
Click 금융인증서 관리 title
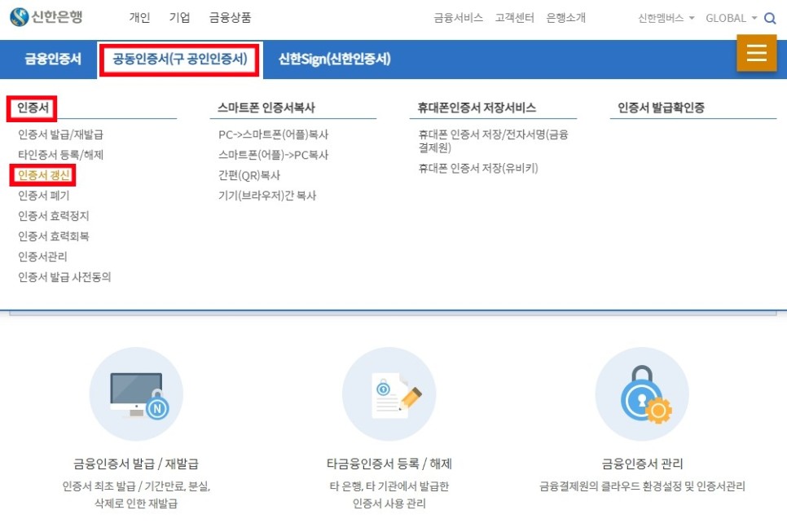642,464
